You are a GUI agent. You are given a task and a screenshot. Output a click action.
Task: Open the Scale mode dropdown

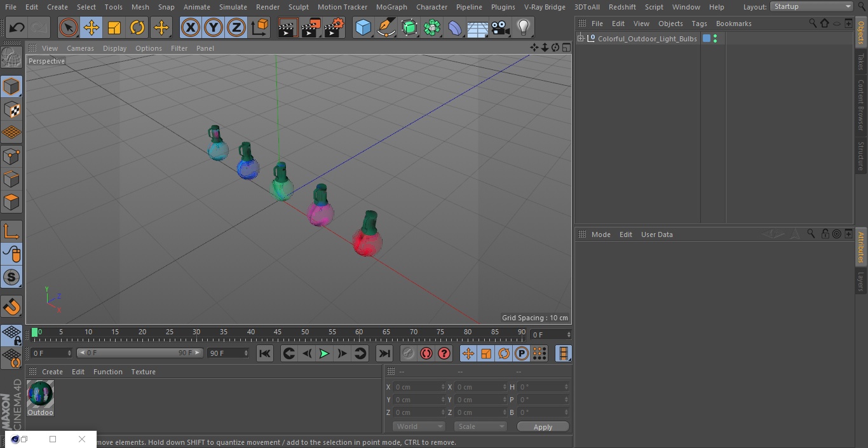[480, 427]
